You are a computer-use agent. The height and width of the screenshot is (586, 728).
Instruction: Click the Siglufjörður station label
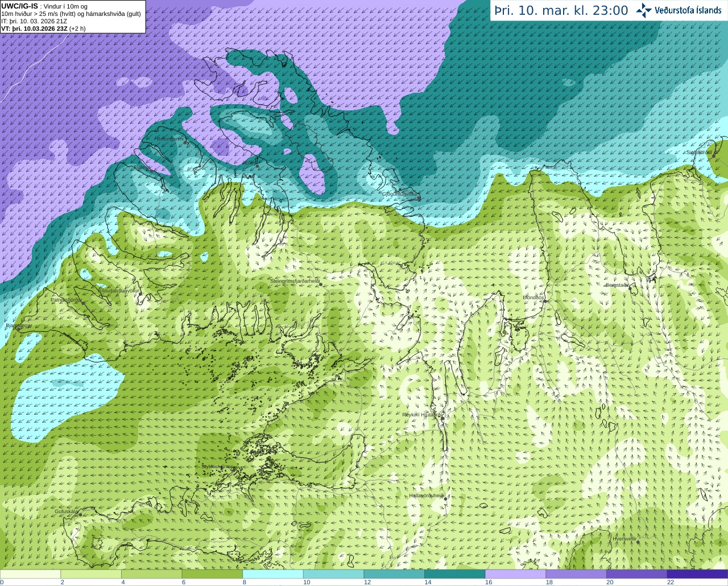(699, 152)
